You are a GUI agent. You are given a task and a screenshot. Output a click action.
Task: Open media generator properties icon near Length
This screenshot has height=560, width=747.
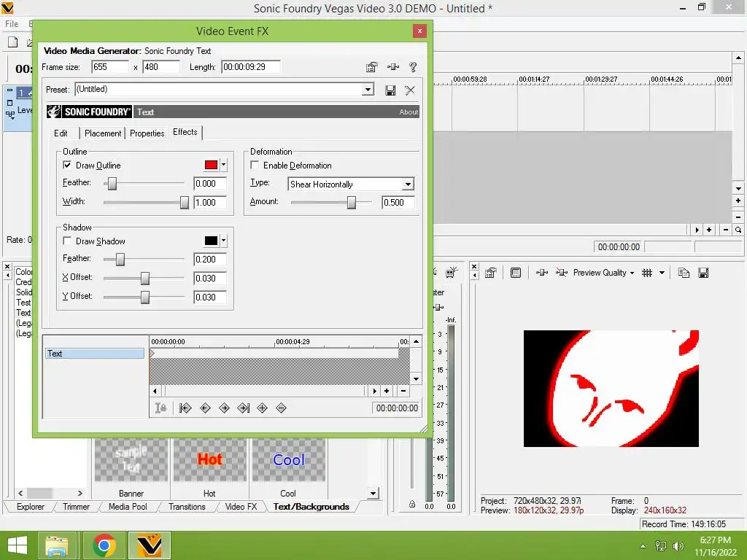point(371,67)
